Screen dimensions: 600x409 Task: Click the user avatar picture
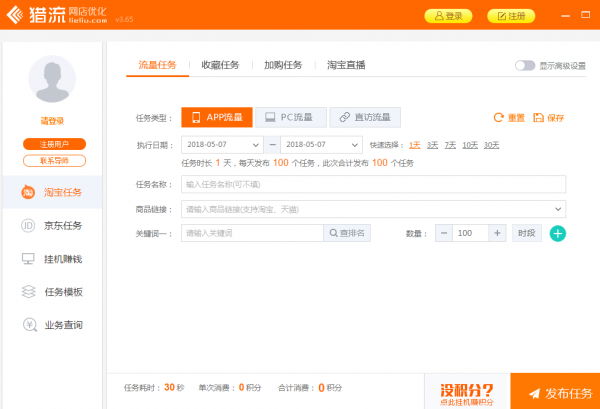[x=53, y=80]
